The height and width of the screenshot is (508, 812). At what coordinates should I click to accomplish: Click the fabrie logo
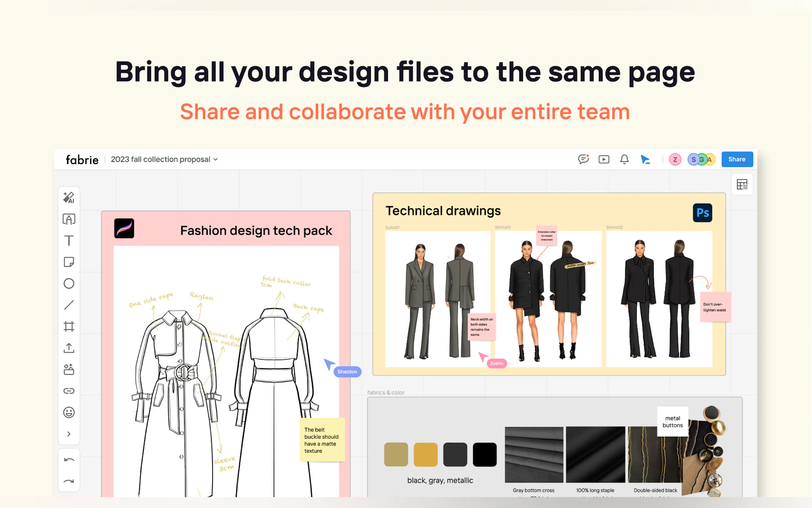tap(82, 160)
